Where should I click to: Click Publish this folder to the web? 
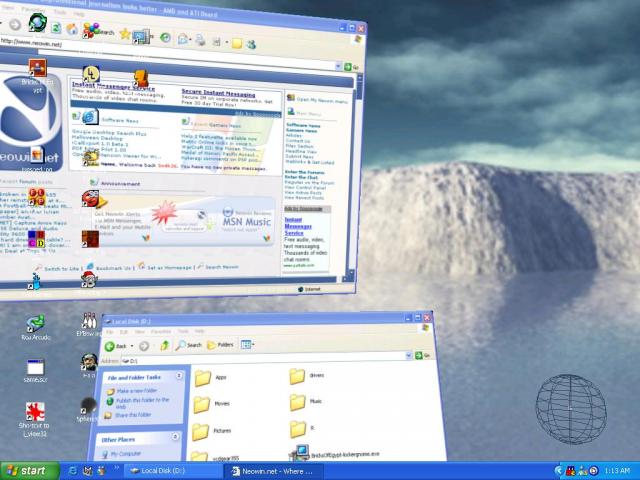[138, 403]
